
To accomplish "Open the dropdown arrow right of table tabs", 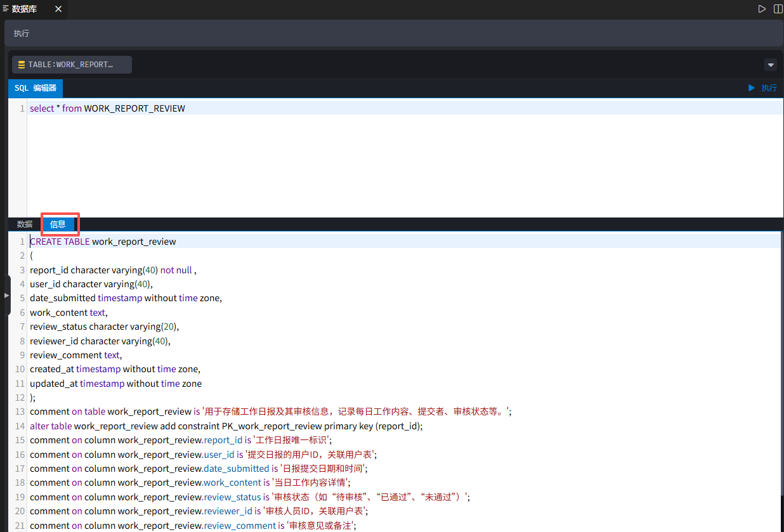I will click(771, 65).
